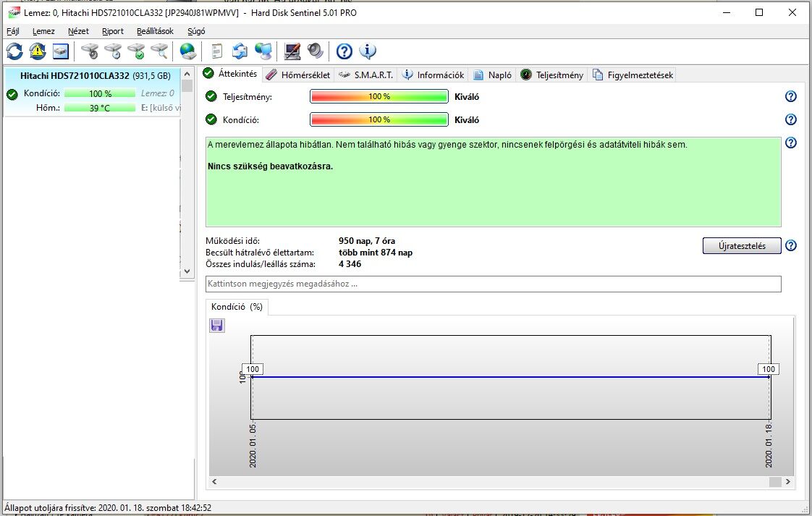Click the Kondíció 100 % bar in disk list
This screenshot has height=516, width=812.
[x=100, y=94]
